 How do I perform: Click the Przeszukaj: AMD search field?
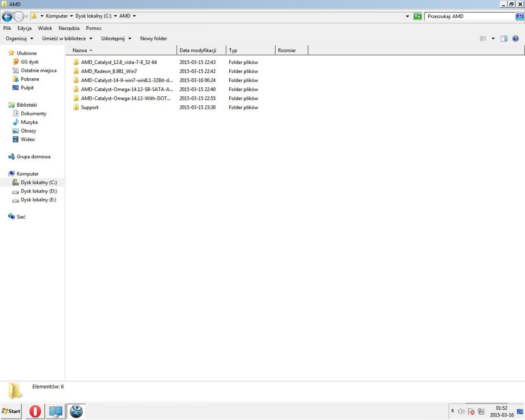coord(470,16)
